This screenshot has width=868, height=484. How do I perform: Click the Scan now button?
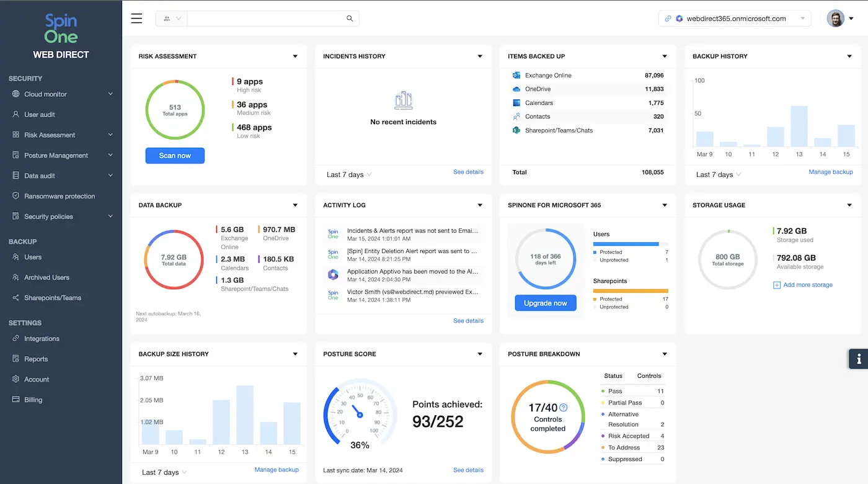pos(174,156)
